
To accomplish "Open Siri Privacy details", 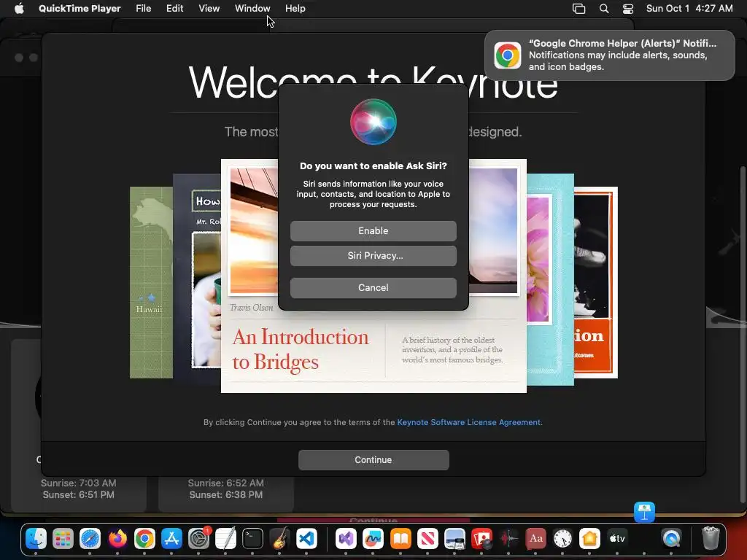I will [373, 256].
